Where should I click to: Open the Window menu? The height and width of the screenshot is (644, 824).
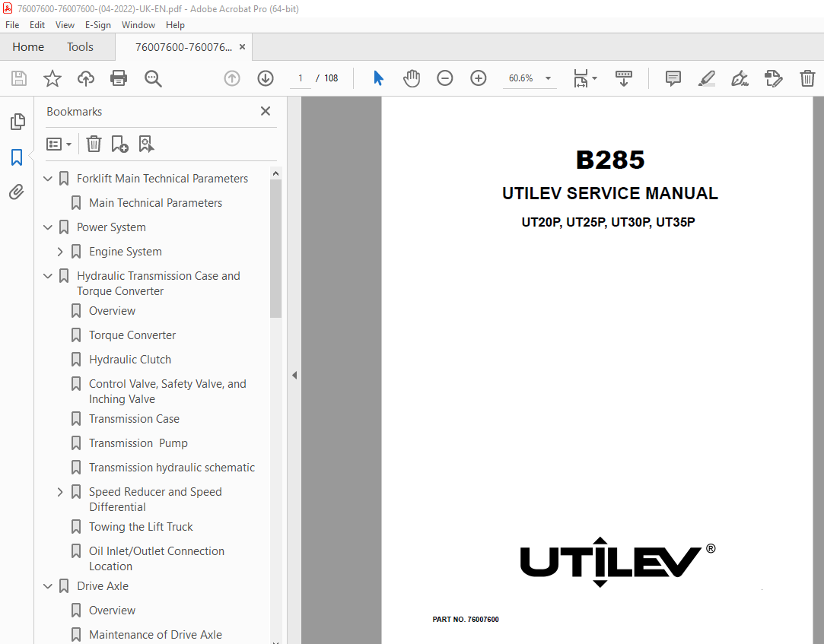pos(138,24)
